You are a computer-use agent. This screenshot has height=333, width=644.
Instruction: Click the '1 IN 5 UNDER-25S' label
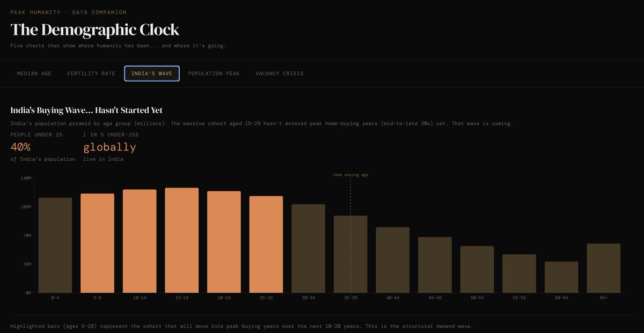point(111,135)
